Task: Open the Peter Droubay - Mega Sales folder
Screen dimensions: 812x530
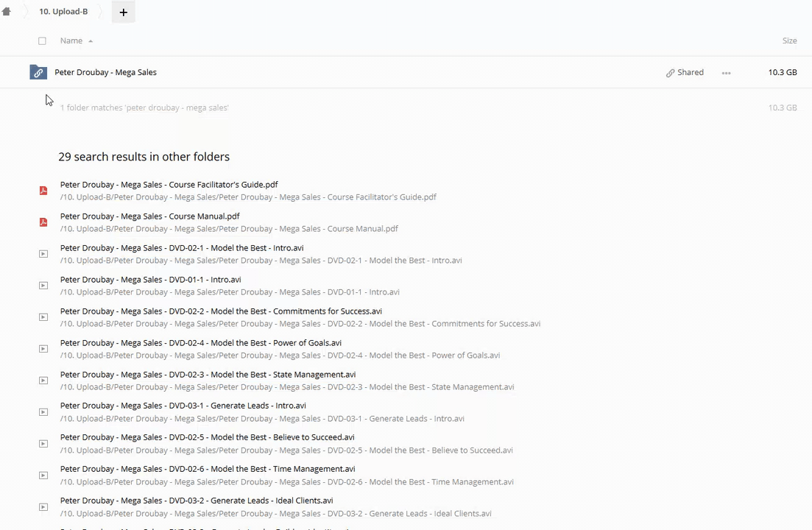Action: pyautogui.click(x=105, y=73)
